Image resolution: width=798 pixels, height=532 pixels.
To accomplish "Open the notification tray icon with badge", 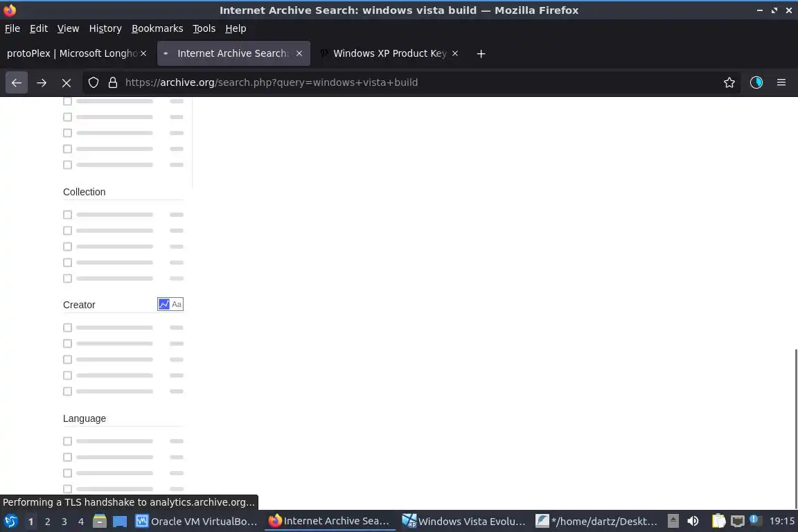I will tap(755, 520).
